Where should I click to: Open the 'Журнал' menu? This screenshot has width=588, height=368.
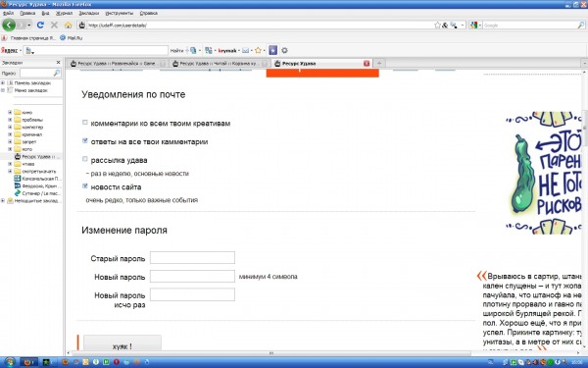click(x=64, y=13)
